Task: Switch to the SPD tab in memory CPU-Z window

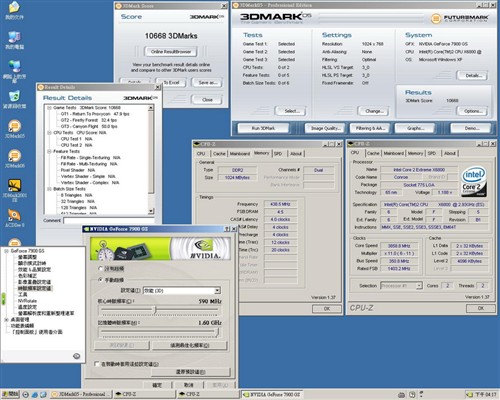Action: (x=278, y=154)
